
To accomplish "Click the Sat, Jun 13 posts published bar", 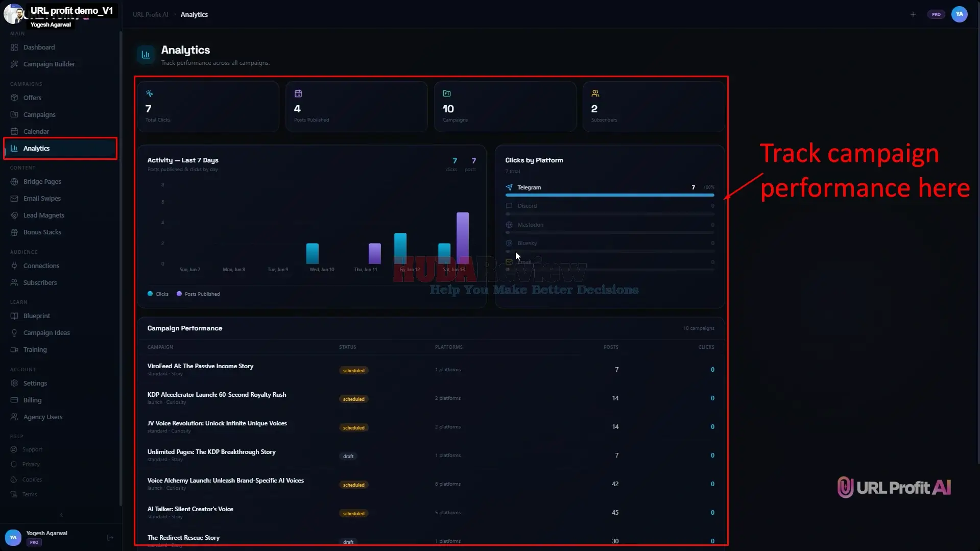I will 463,238.
